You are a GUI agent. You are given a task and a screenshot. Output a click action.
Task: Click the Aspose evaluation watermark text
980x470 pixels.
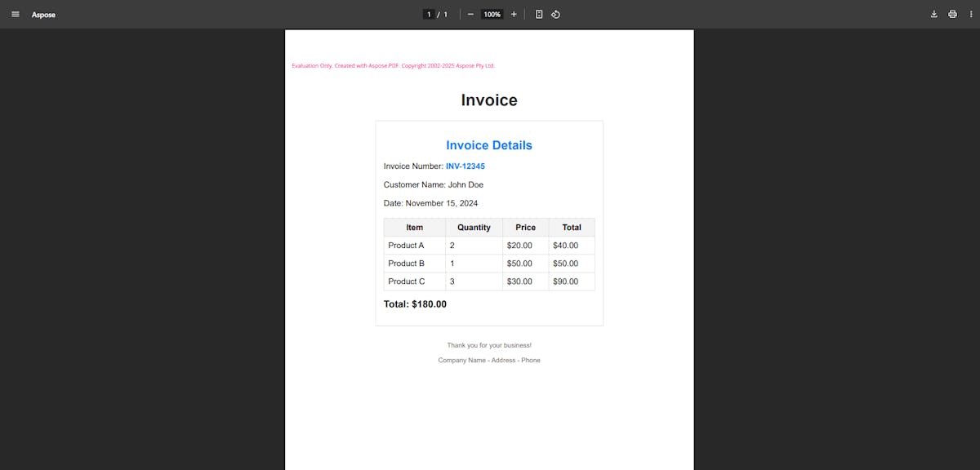393,66
